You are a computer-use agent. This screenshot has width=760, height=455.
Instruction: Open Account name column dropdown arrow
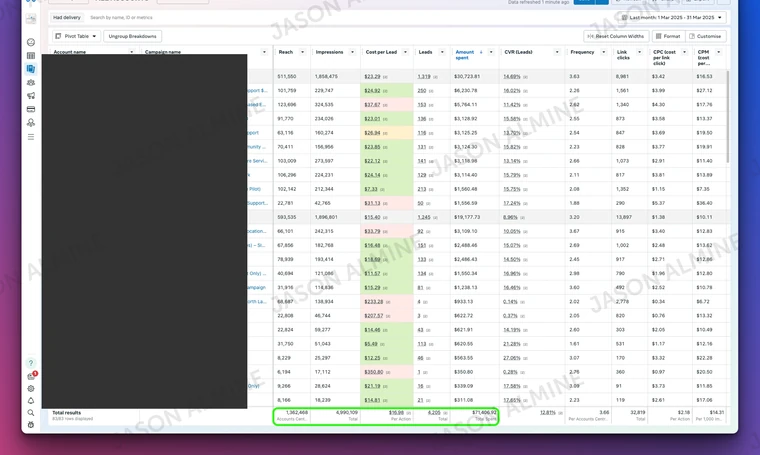pyautogui.click(x=131, y=52)
